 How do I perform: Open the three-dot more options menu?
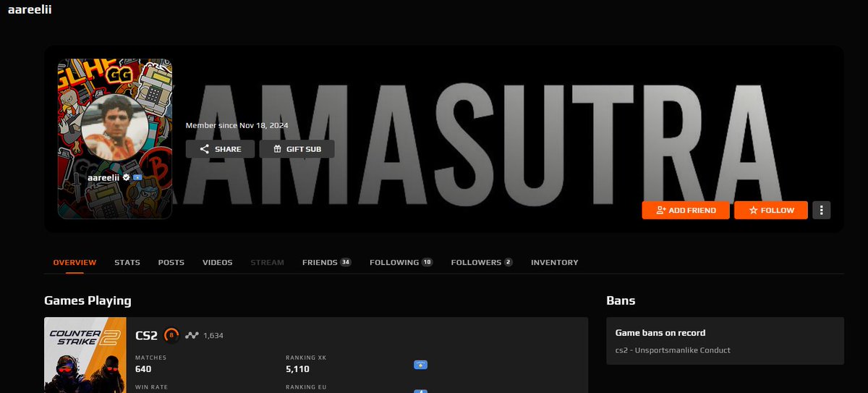coord(821,210)
